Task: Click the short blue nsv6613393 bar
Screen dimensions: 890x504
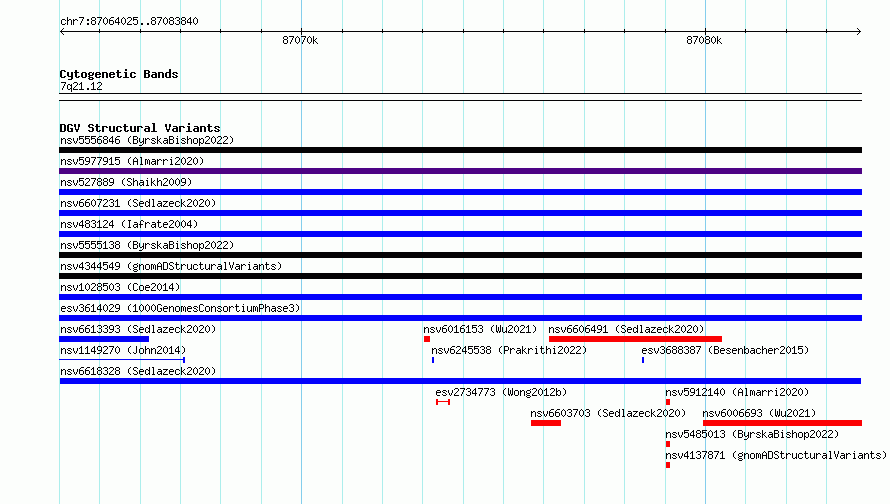Action: click(x=104, y=339)
